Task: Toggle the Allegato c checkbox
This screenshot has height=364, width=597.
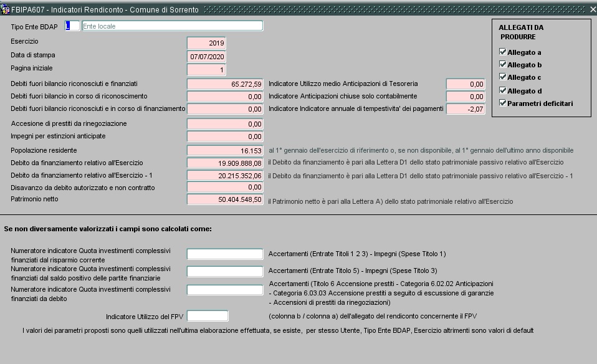Action: pos(503,77)
